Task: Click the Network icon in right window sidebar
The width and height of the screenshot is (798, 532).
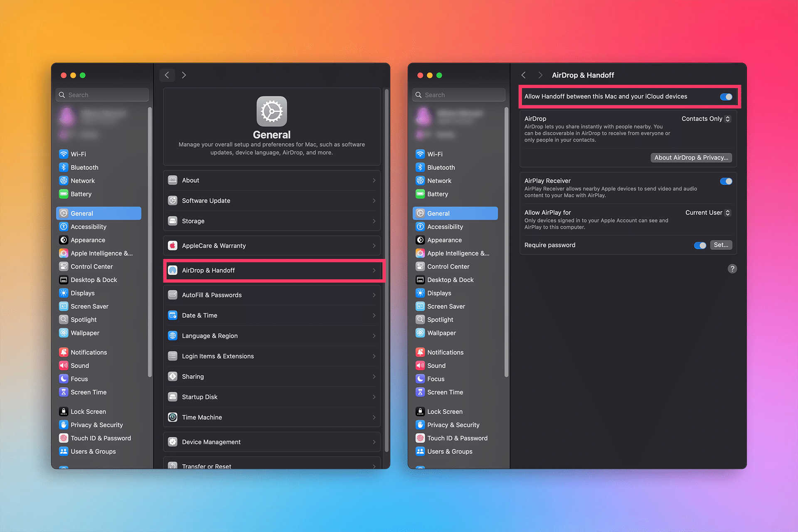Action: (x=420, y=181)
